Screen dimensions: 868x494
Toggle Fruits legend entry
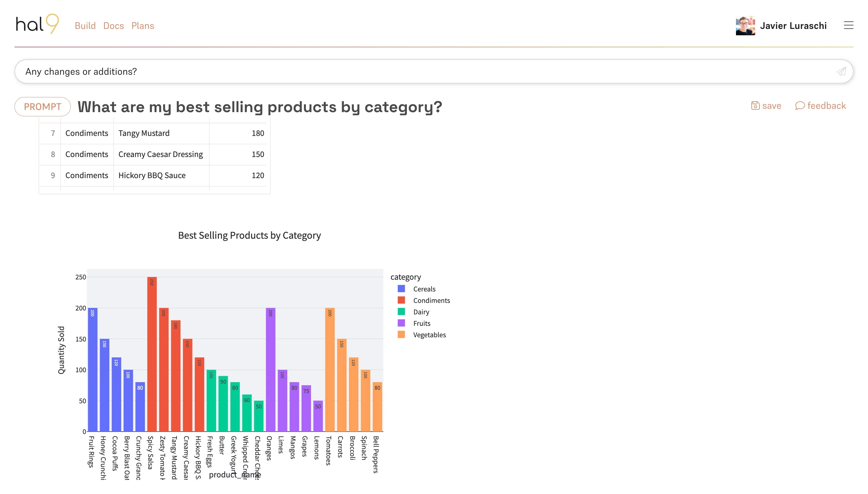421,323
